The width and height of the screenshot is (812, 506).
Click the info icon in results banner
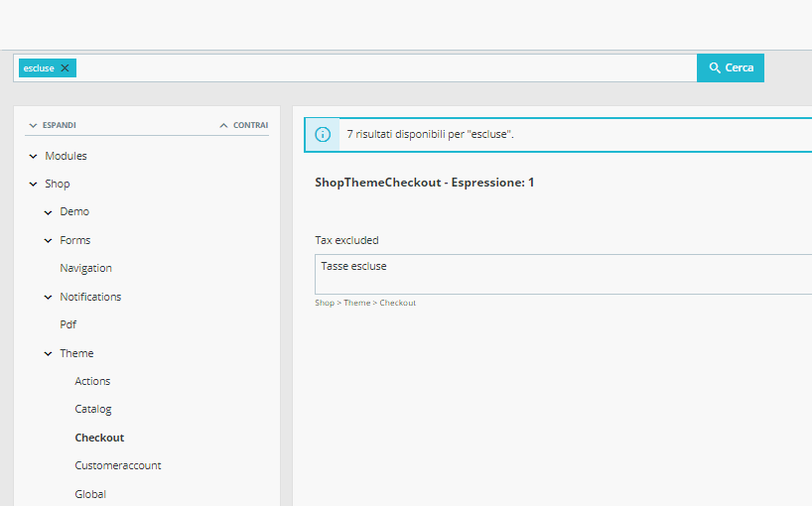click(323, 134)
